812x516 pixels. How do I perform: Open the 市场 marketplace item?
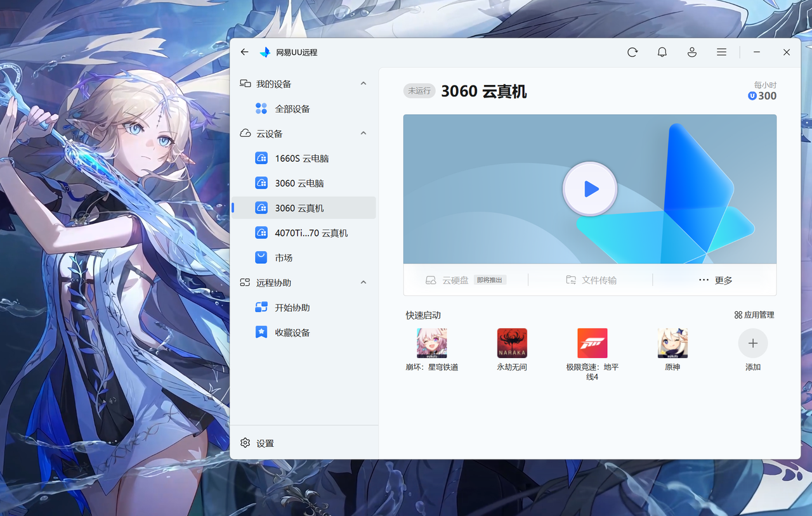coord(304,257)
